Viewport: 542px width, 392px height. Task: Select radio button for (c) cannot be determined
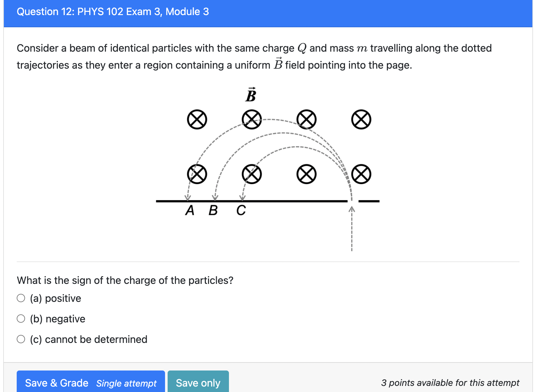(x=21, y=339)
